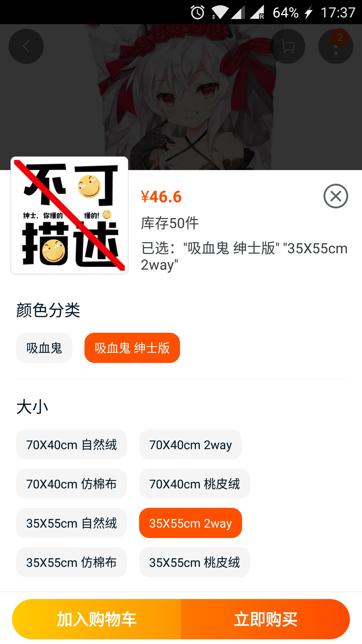362x644 pixels.
Task: Choose size 70X40cm 仿棉布
Action: tap(71, 484)
